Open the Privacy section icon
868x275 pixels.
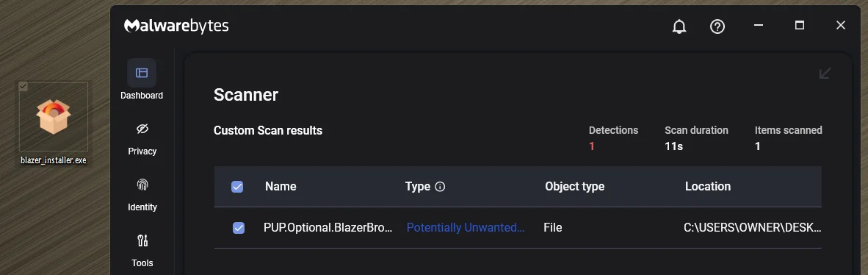(x=142, y=129)
